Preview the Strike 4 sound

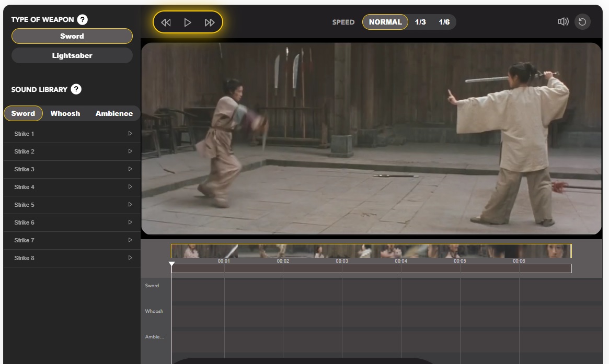point(130,186)
